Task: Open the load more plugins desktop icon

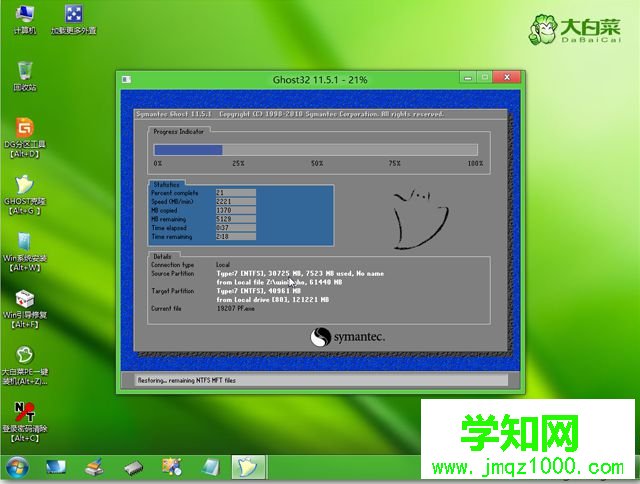Action: point(73,19)
